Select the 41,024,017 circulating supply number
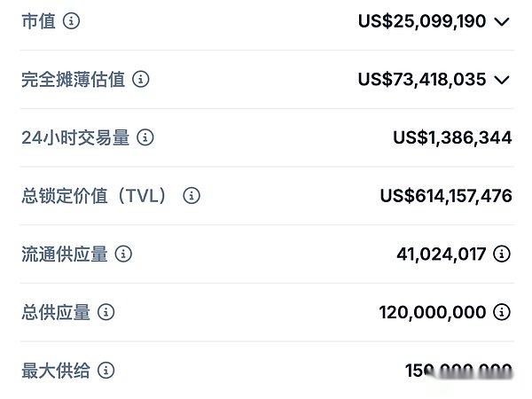 [x=442, y=254]
